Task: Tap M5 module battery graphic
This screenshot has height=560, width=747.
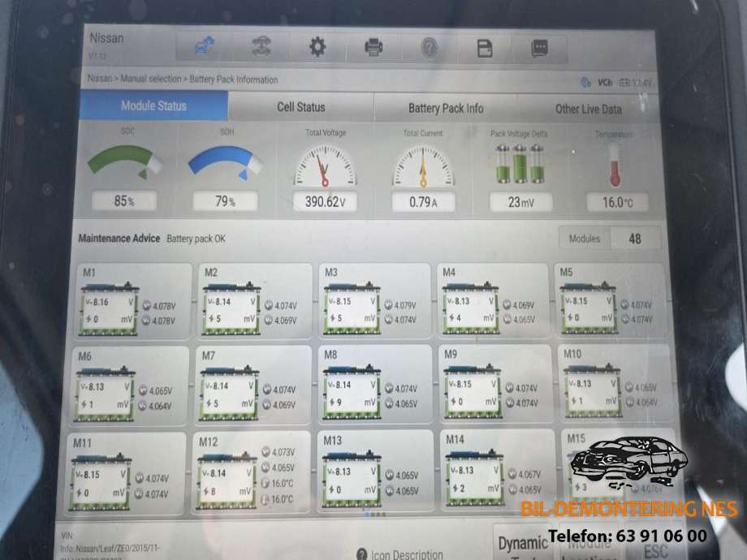Action: 588,307
